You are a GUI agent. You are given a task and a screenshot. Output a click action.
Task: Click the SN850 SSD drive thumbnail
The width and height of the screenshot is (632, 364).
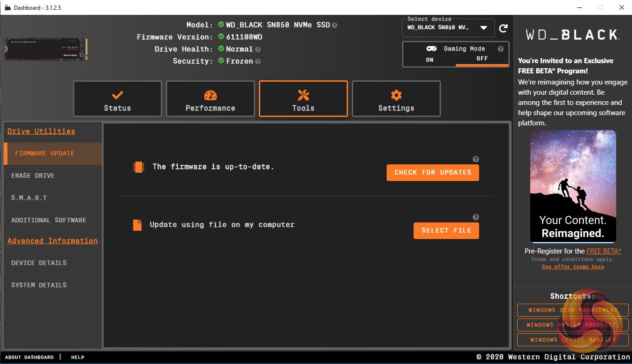[46, 49]
